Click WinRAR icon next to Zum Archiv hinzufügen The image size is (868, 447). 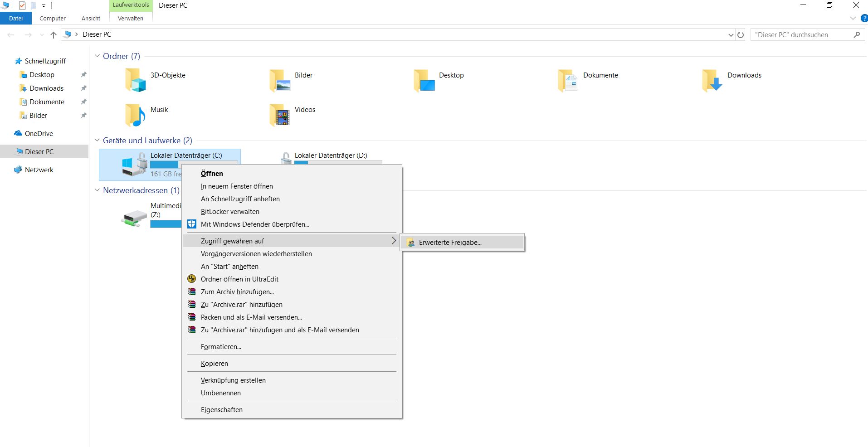(x=192, y=292)
